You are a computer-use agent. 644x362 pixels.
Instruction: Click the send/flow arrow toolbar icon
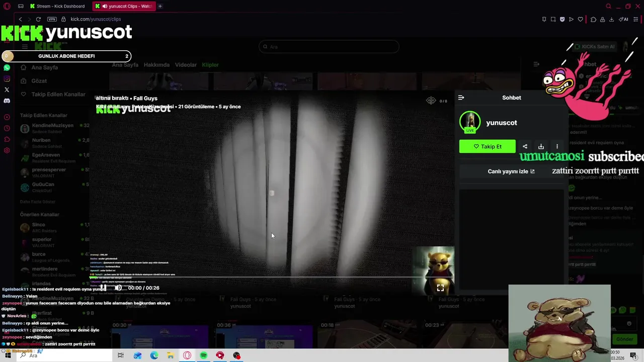point(571,19)
